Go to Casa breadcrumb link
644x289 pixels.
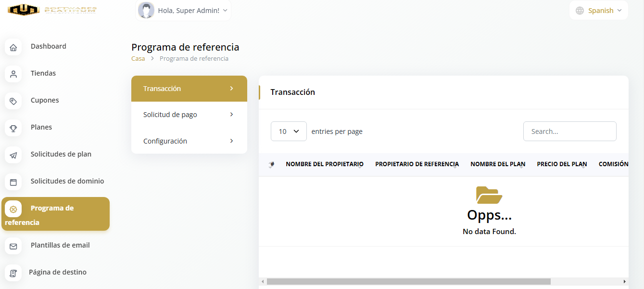pyautogui.click(x=138, y=59)
